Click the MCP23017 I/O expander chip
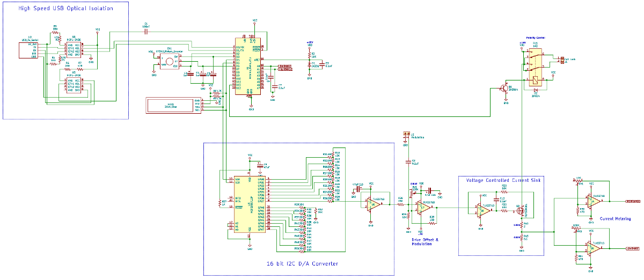This screenshot has height=280, width=644. click(x=250, y=204)
